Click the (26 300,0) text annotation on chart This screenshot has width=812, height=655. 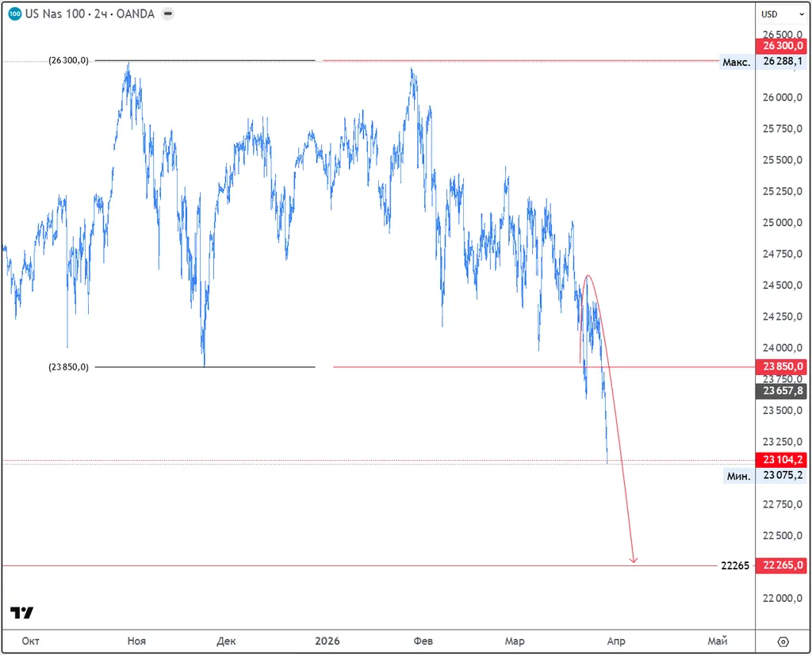coord(69,60)
